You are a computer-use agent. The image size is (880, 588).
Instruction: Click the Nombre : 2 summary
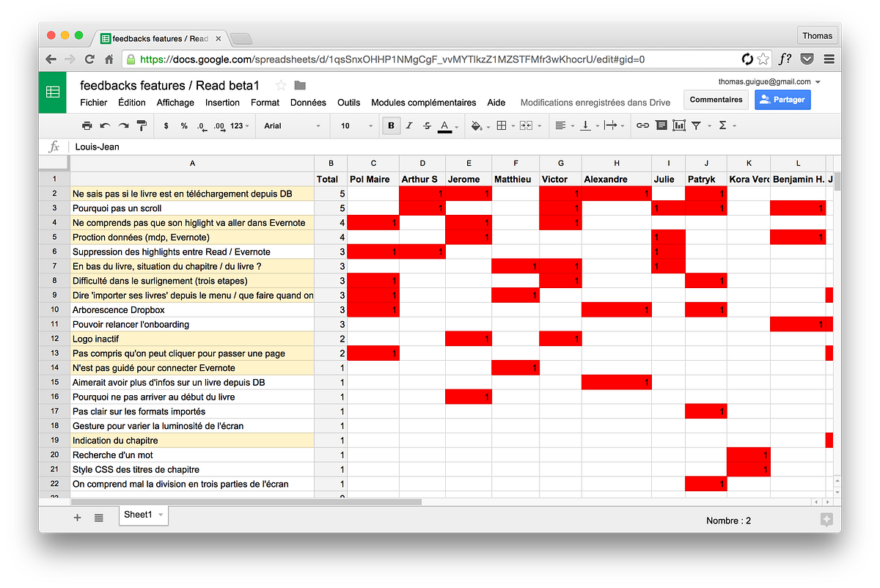coord(728,521)
